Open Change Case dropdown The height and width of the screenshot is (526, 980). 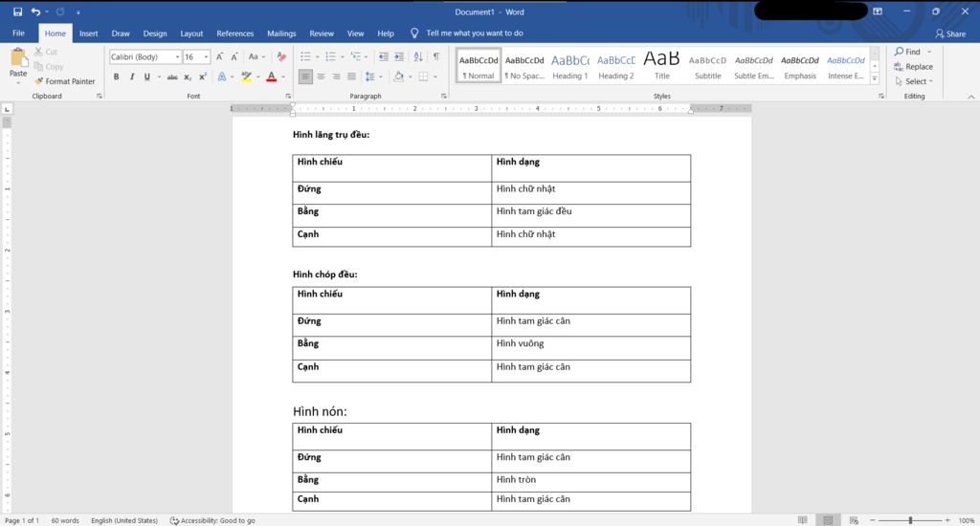click(256, 56)
